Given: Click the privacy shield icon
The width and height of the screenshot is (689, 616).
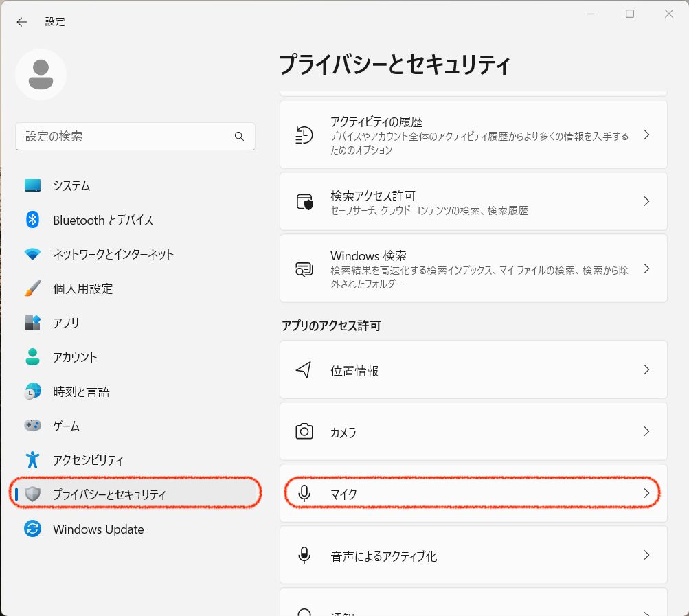Looking at the screenshot, I should tap(32, 494).
